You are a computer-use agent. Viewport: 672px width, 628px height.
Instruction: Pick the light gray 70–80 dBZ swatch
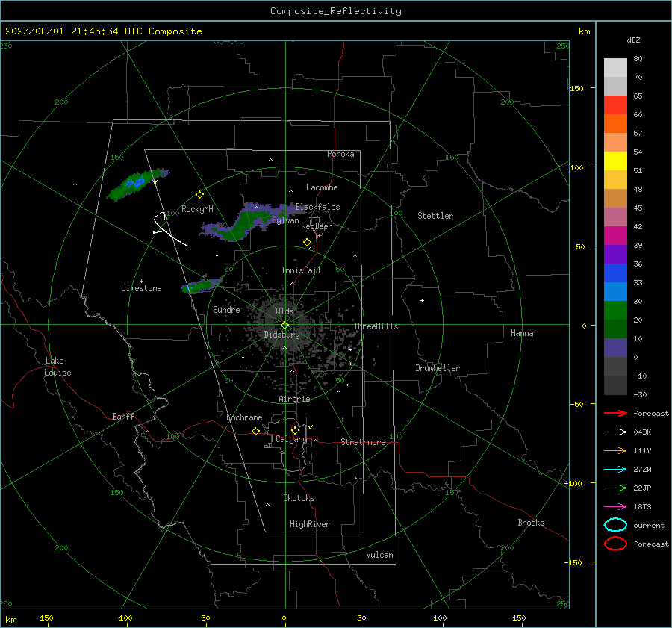(x=615, y=68)
